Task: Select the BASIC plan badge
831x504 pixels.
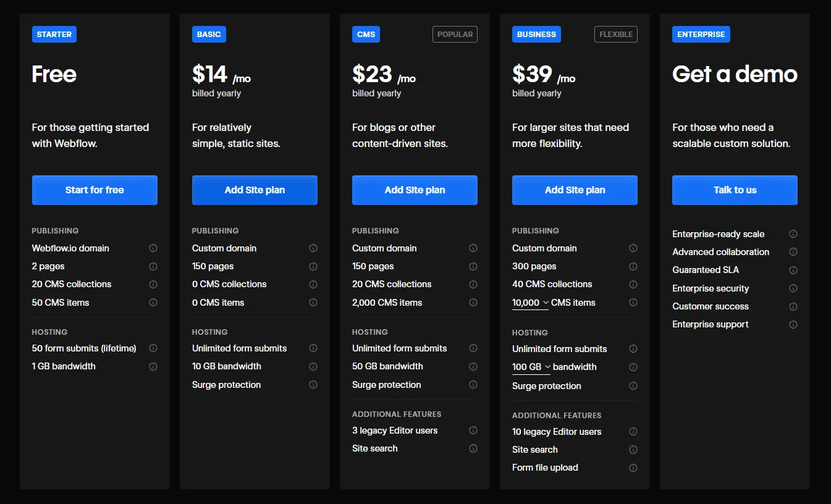Action: pyautogui.click(x=209, y=35)
